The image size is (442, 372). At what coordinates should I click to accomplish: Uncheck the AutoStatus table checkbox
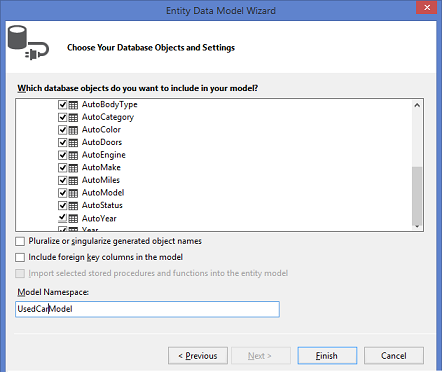pyautogui.click(x=62, y=205)
